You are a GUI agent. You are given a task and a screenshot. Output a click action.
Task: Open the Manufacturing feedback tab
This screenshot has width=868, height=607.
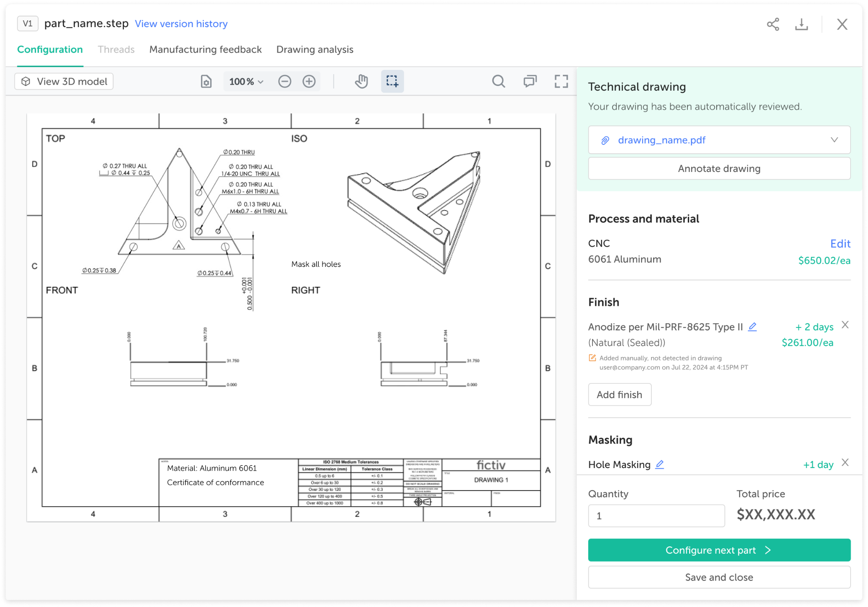[x=206, y=50]
